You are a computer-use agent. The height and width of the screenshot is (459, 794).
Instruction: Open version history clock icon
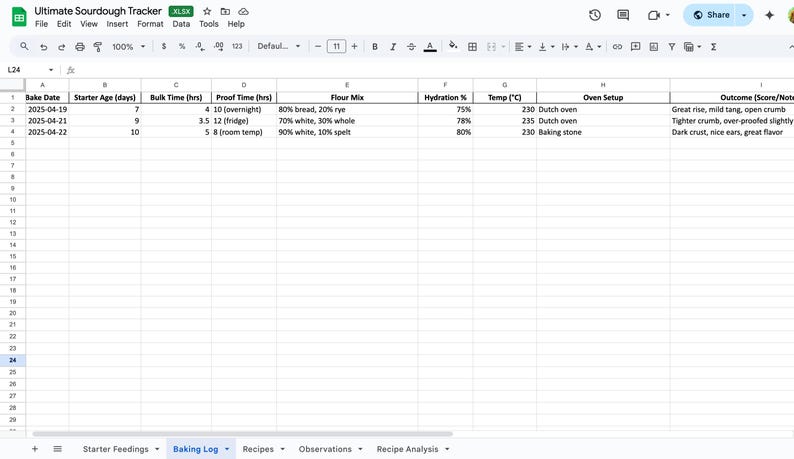click(x=595, y=15)
